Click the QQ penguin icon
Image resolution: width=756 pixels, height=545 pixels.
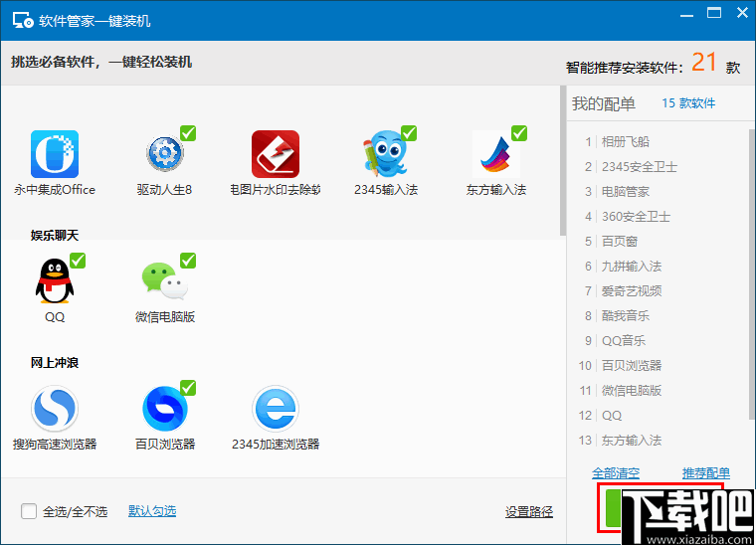[x=55, y=281]
